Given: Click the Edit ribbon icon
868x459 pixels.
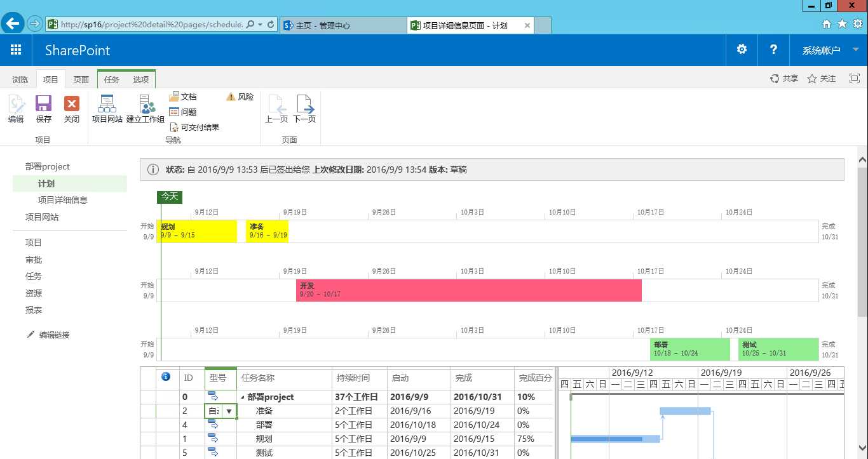Looking at the screenshot, I should tap(16, 109).
